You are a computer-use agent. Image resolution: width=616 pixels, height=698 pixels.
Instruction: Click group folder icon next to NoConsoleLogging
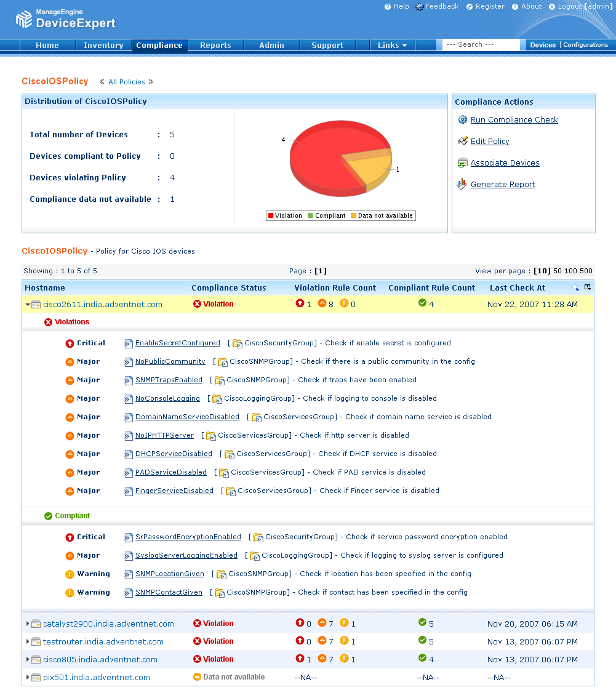click(x=217, y=399)
